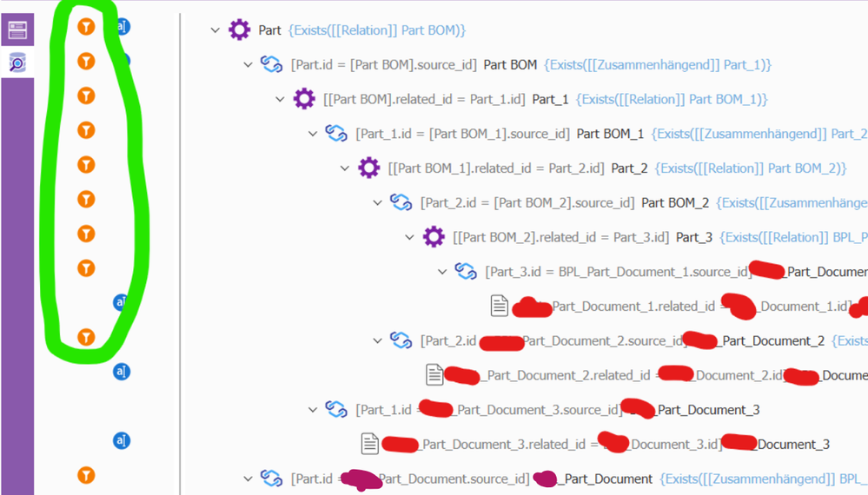The height and width of the screenshot is (495, 868).
Task: Click the document icon on the Part_Document_3.related_id row
Action: 370,444
